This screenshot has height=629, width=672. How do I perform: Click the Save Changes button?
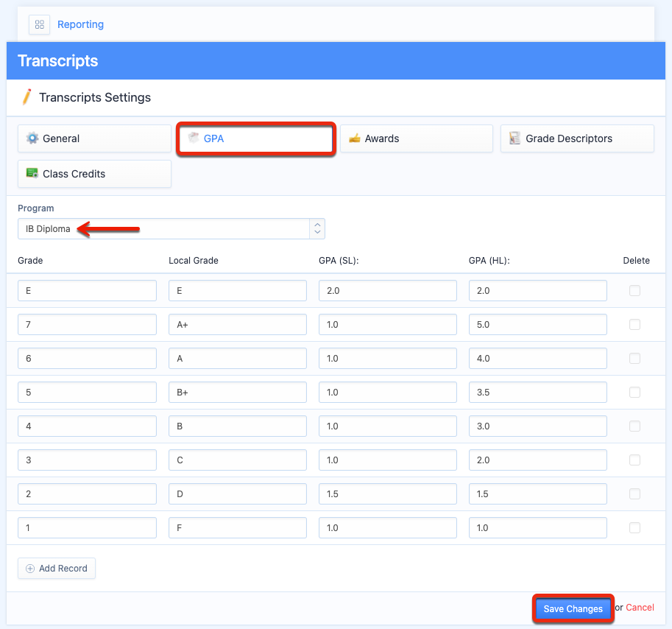pos(573,608)
